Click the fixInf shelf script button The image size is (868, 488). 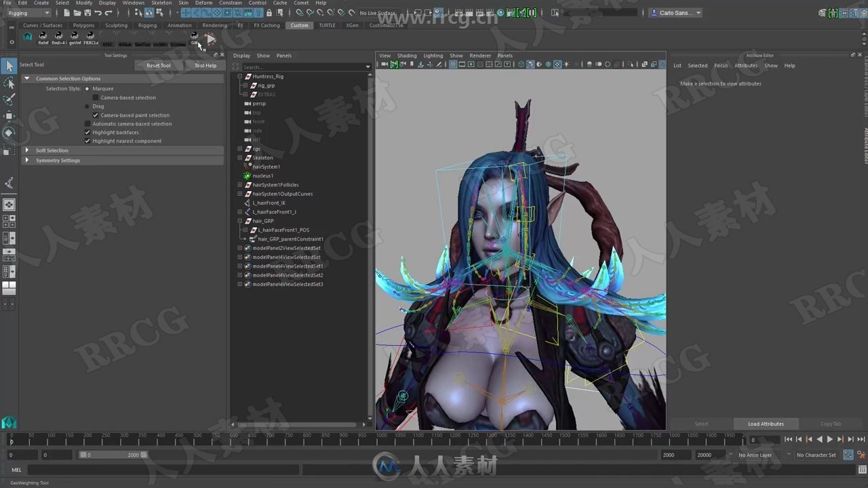coord(43,38)
